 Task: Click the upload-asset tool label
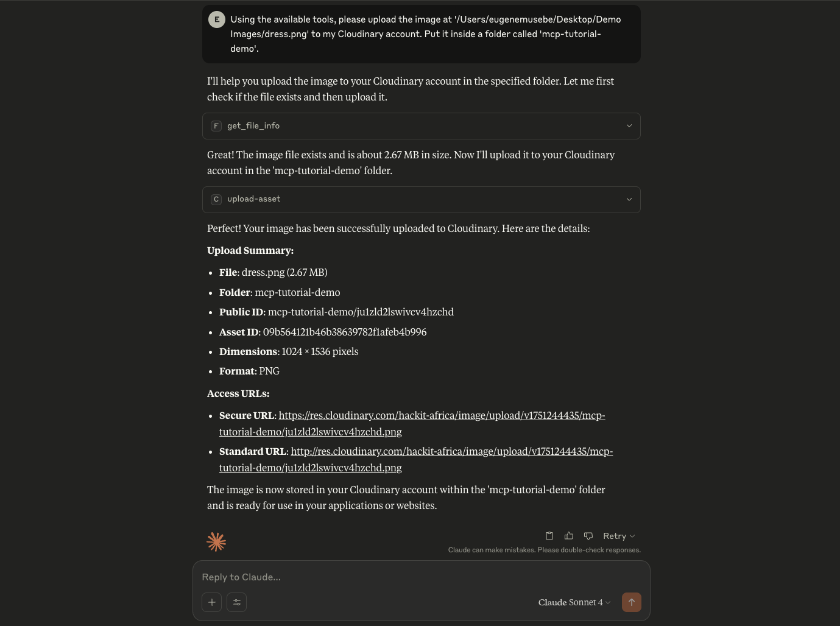254,199
